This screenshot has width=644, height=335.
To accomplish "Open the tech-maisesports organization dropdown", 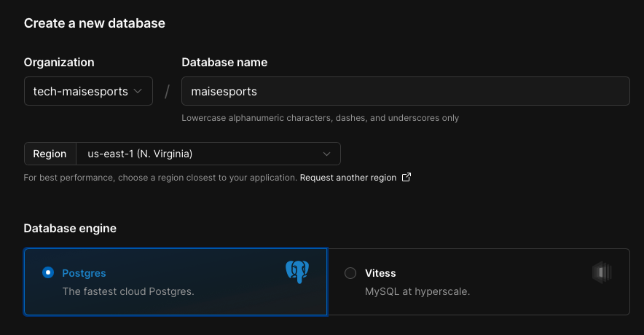I will 88,91.
